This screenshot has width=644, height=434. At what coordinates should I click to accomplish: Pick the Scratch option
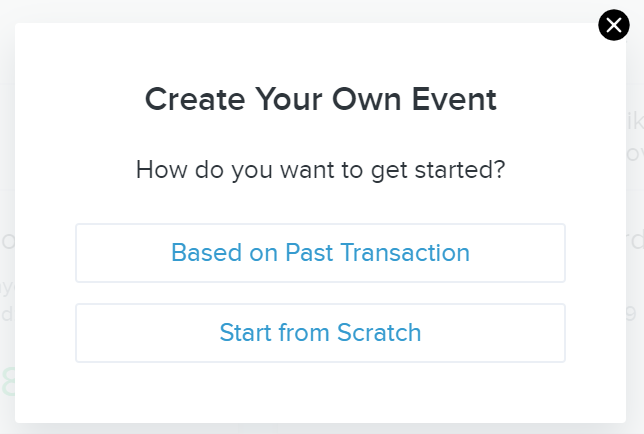pyautogui.click(x=320, y=333)
